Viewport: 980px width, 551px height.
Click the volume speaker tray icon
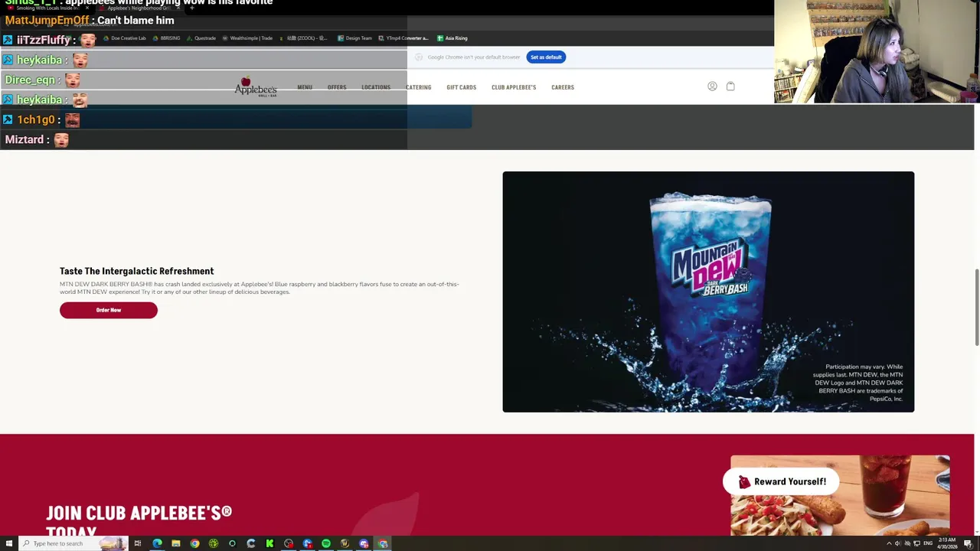click(x=897, y=543)
